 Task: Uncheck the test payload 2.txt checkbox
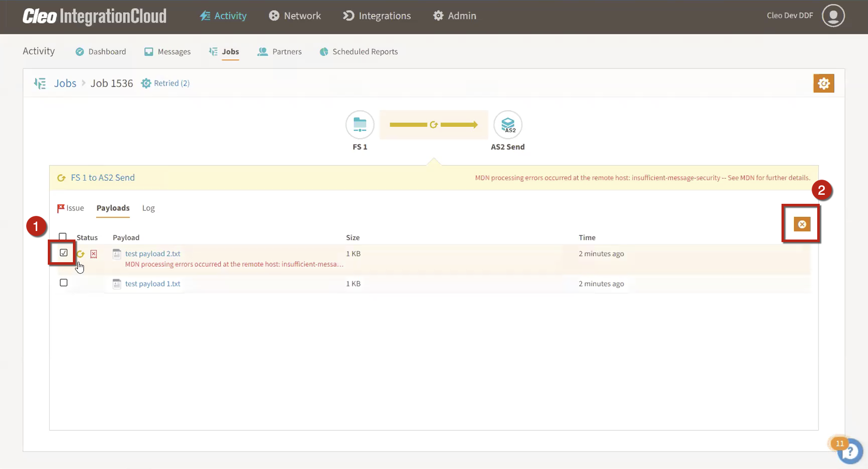63,253
